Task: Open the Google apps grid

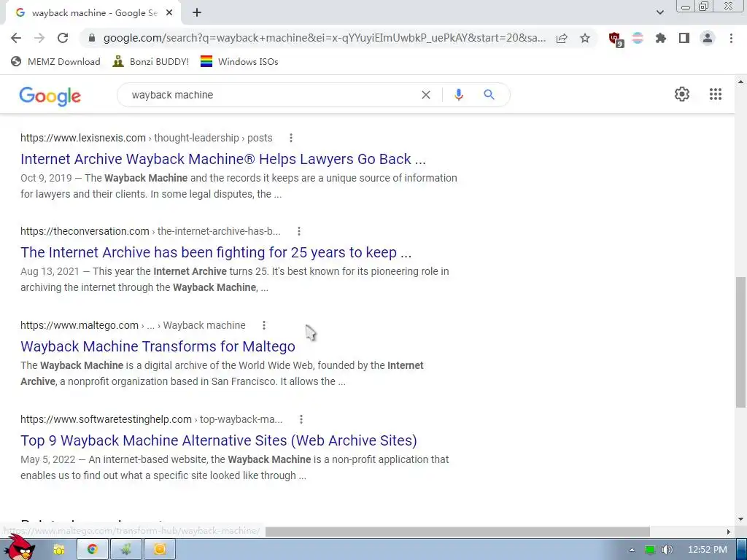Action: (x=716, y=94)
